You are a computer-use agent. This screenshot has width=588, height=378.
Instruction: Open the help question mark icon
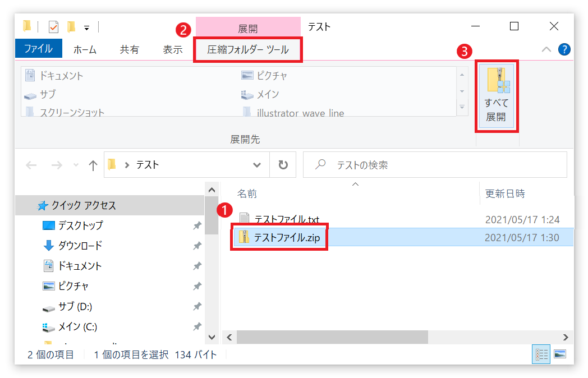coord(564,49)
